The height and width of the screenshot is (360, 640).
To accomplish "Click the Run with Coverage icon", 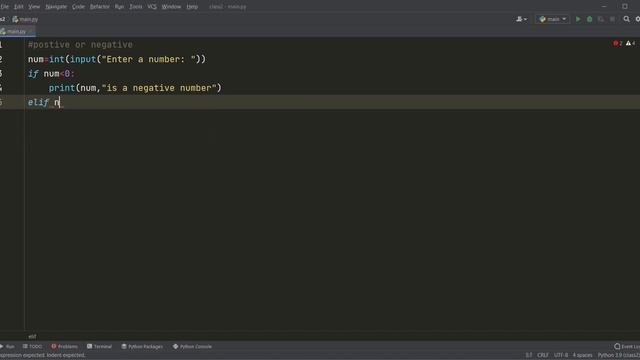I will pos(601,19).
